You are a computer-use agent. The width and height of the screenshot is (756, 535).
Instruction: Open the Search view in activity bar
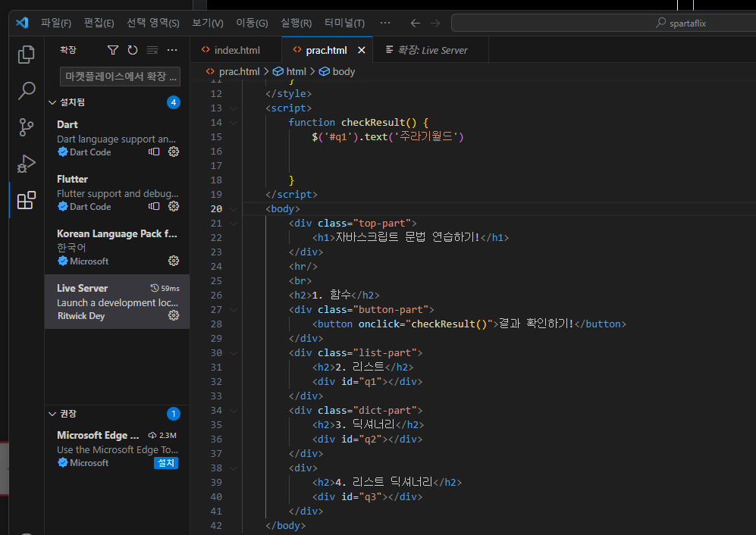26,91
